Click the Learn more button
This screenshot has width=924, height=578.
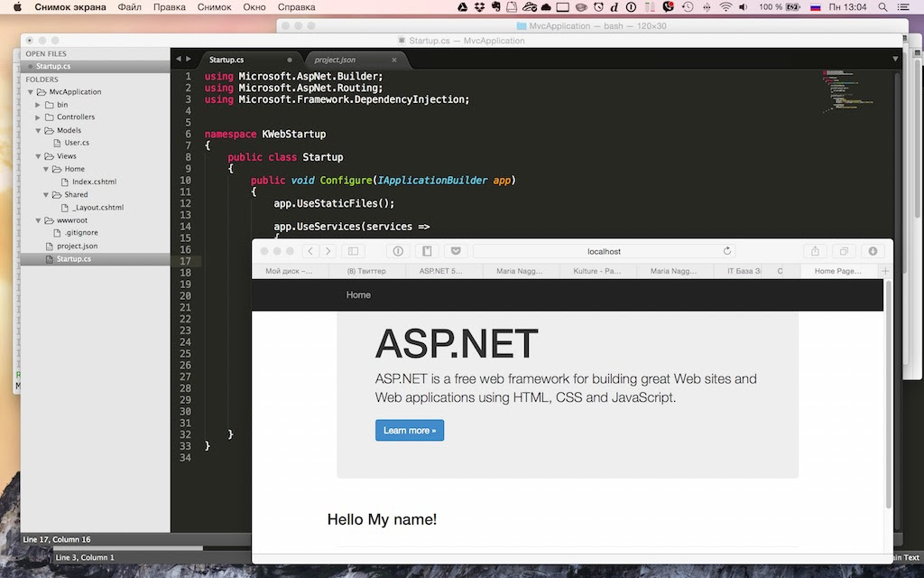(x=410, y=430)
